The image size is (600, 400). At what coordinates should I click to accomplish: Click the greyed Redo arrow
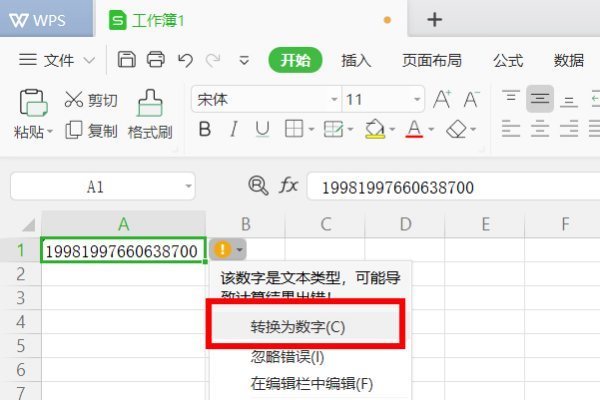pyautogui.click(x=213, y=60)
